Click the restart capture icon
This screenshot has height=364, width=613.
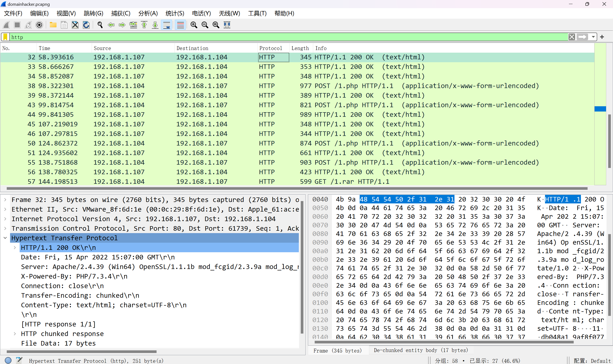pyautogui.click(x=28, y=25)
